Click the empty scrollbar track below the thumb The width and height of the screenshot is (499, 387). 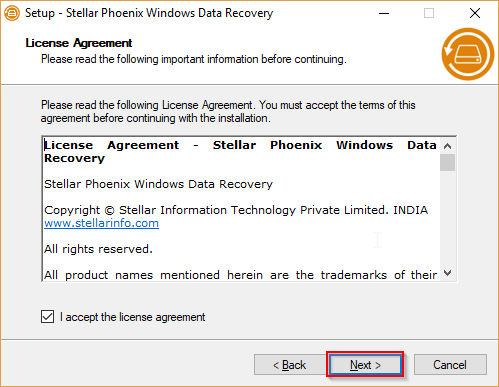pyautogui.click(x=447, y=218)
